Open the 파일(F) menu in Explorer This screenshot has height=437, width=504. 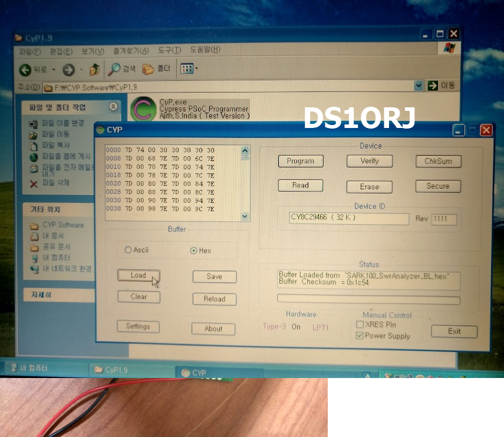pos(30,52)
